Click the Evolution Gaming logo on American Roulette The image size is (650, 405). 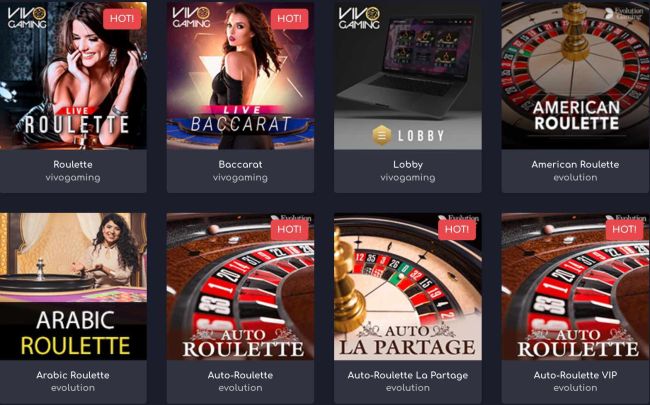(623, 14)
